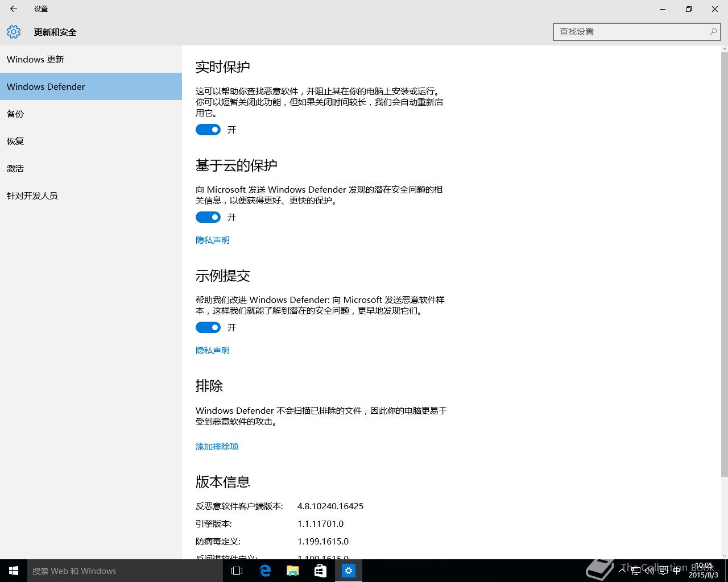
Task: Toggle the 实时保护 switch off
Action: coord(208,130)
